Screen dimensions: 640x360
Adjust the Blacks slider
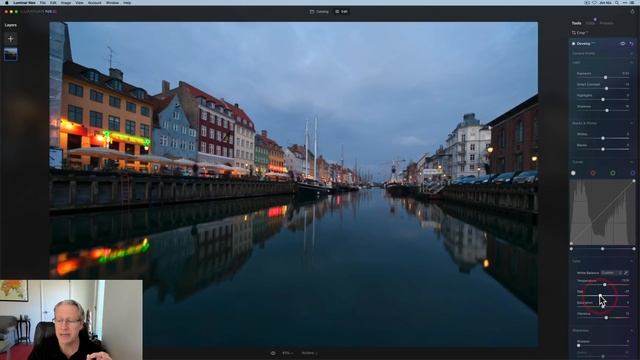(x=603, y=149)
